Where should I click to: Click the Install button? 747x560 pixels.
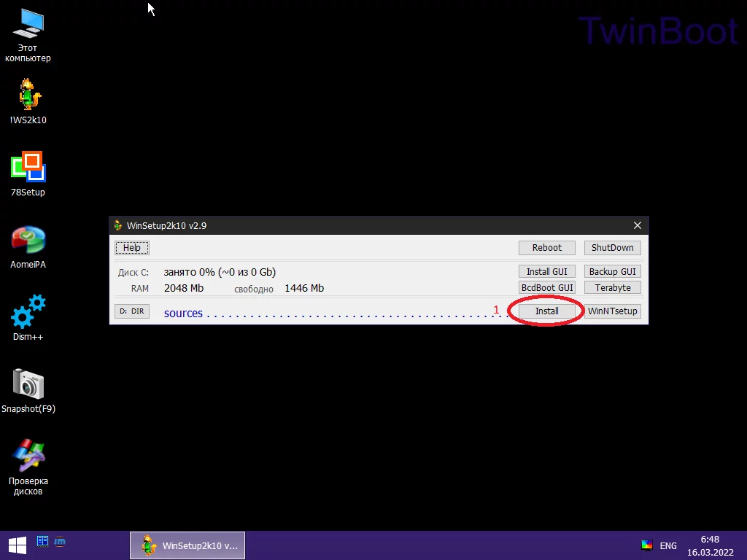point(547,311)
